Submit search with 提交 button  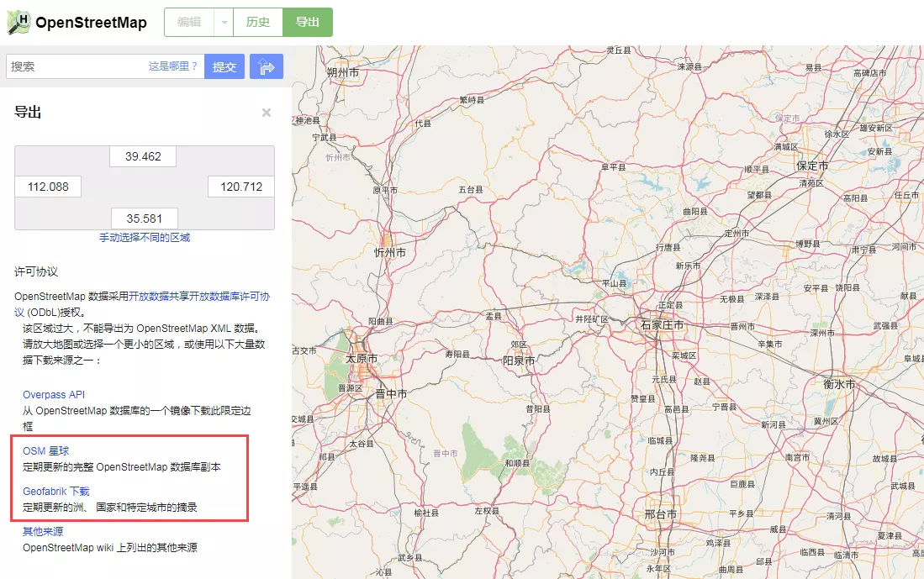point(224,66)
